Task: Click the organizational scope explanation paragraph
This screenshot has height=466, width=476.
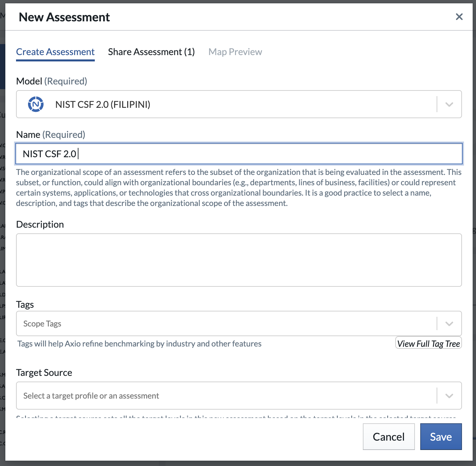Action: pyautogui.click(x=239, y=188)
